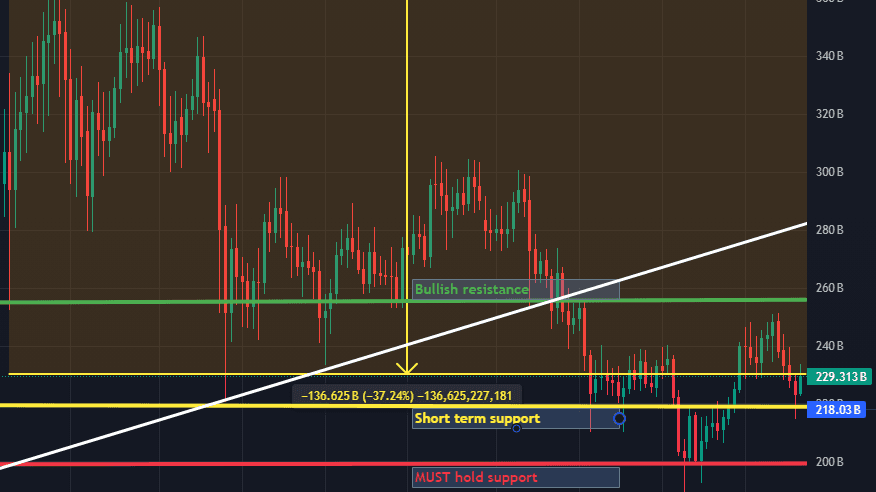Screen dimensions: 876x492
Task: Click the 240 B price axis label
Action: tap(830, 346)
